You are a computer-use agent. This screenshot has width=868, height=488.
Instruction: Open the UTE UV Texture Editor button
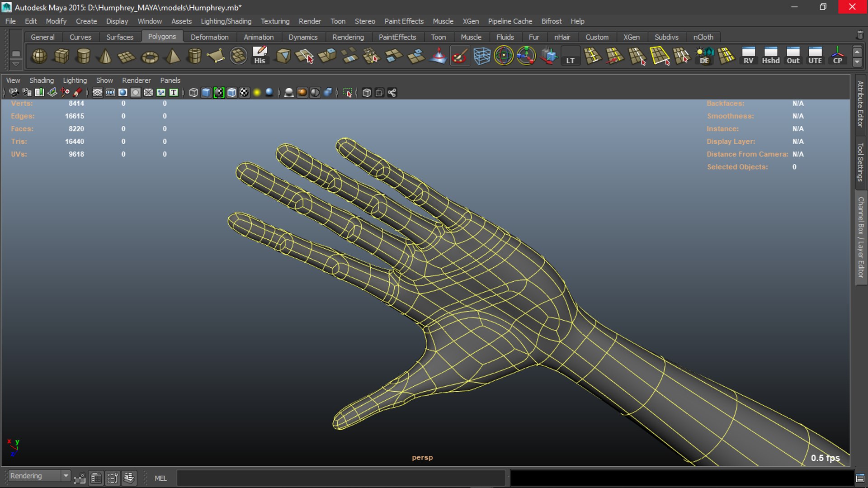click(815, 56)
